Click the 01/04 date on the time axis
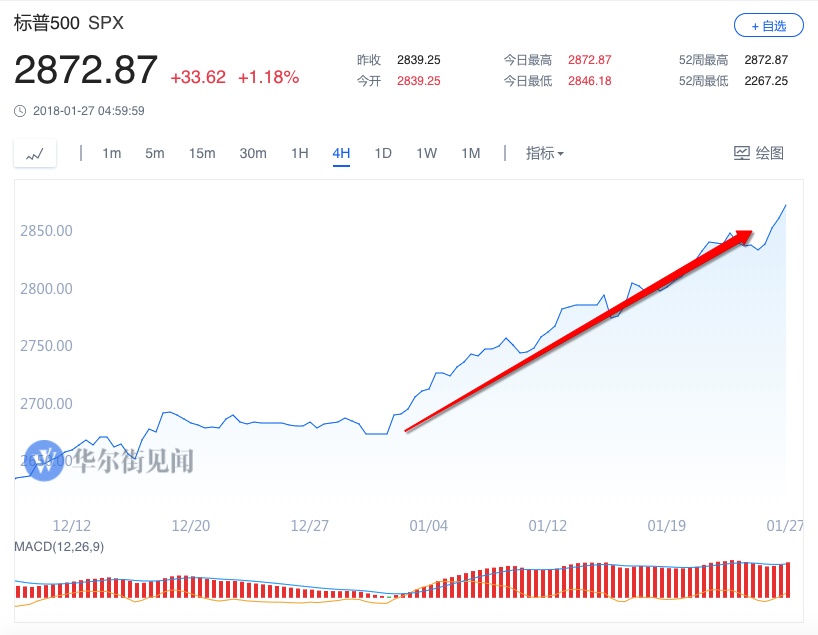The image size is (818, 635). 428,525
